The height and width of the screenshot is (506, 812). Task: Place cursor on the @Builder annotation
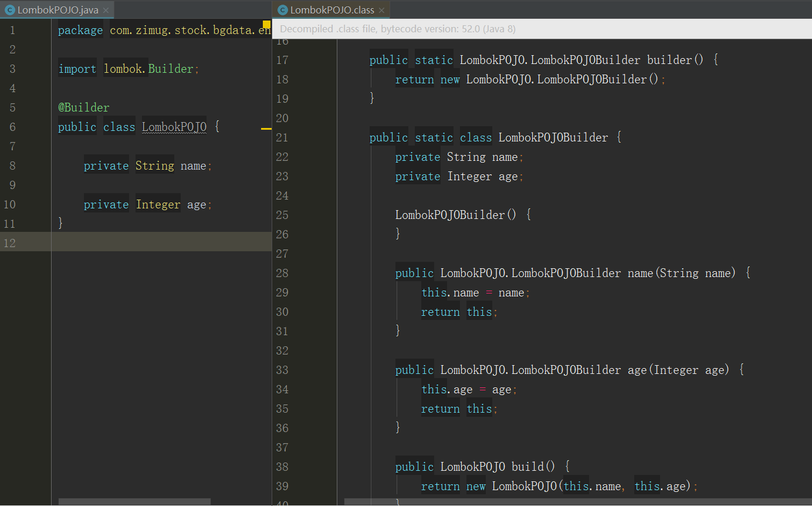coord(84,107)
